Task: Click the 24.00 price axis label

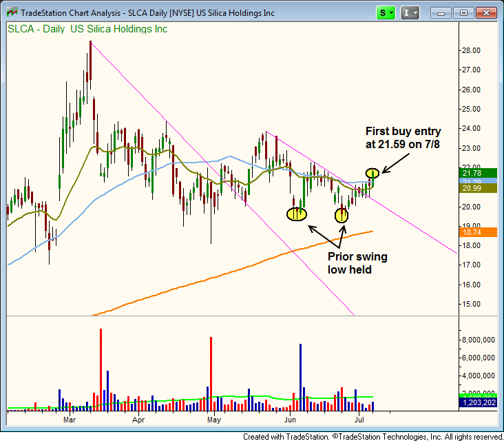Action: 471,128
